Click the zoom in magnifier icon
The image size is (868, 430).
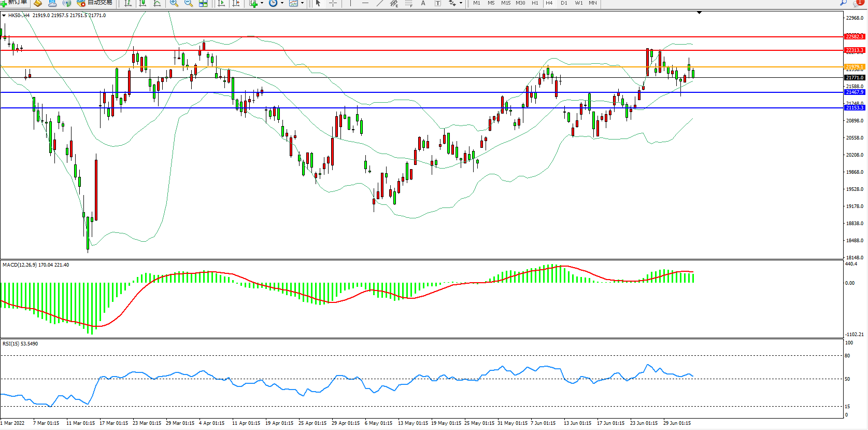(174, 3)
